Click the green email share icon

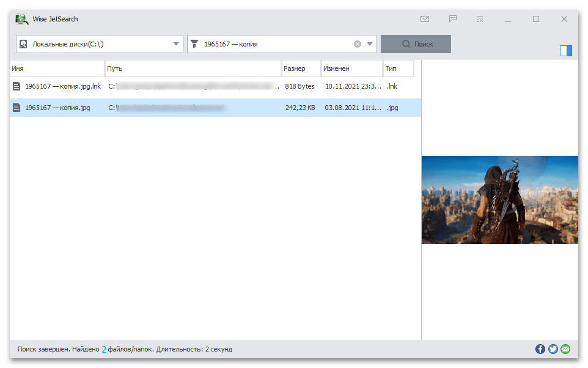pos(565,349)
